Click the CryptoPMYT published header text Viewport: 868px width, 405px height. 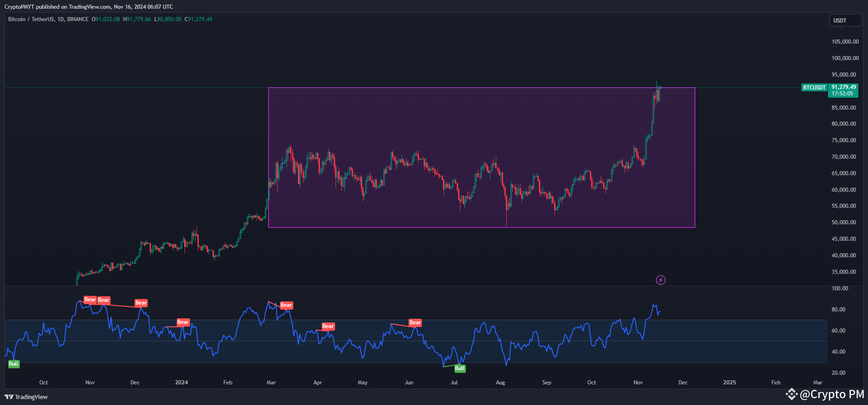click(89, 7)
